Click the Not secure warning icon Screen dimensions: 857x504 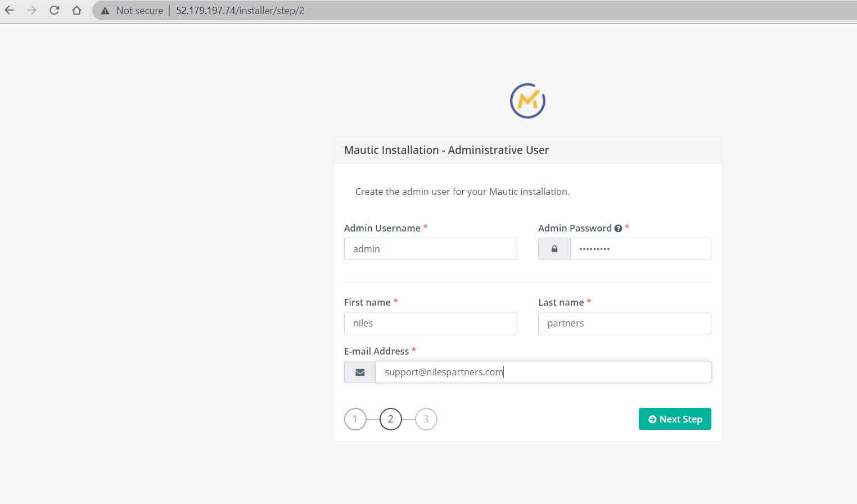tap(105, 11)
